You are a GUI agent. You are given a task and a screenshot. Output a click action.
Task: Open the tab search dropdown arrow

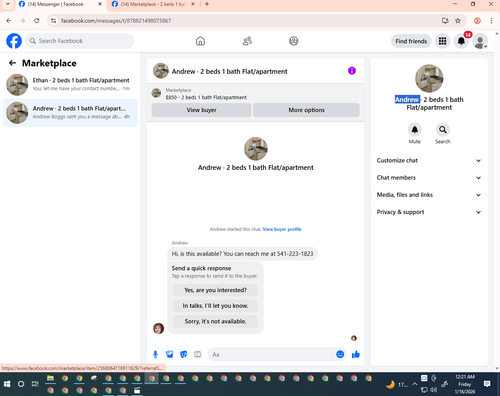click(8, 4)
